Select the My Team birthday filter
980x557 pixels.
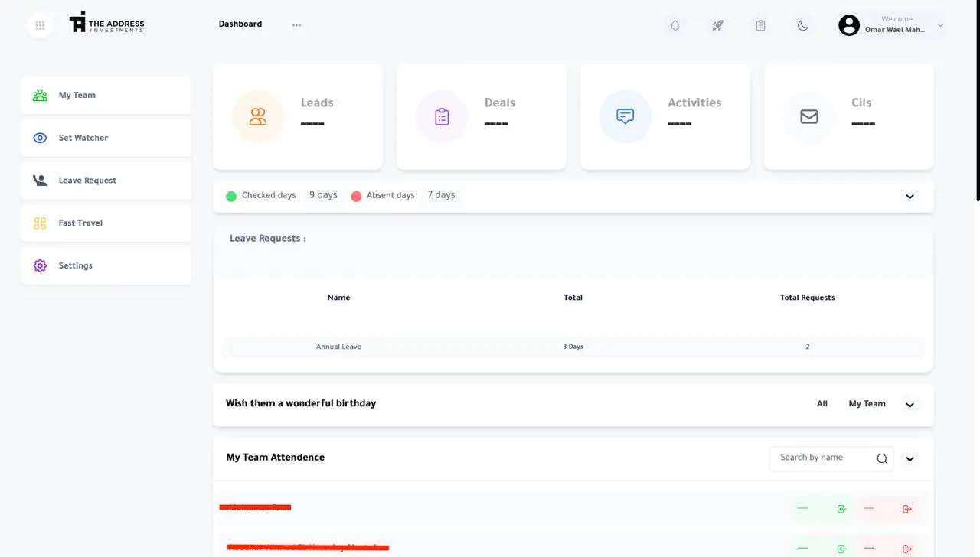pos(867,404)
